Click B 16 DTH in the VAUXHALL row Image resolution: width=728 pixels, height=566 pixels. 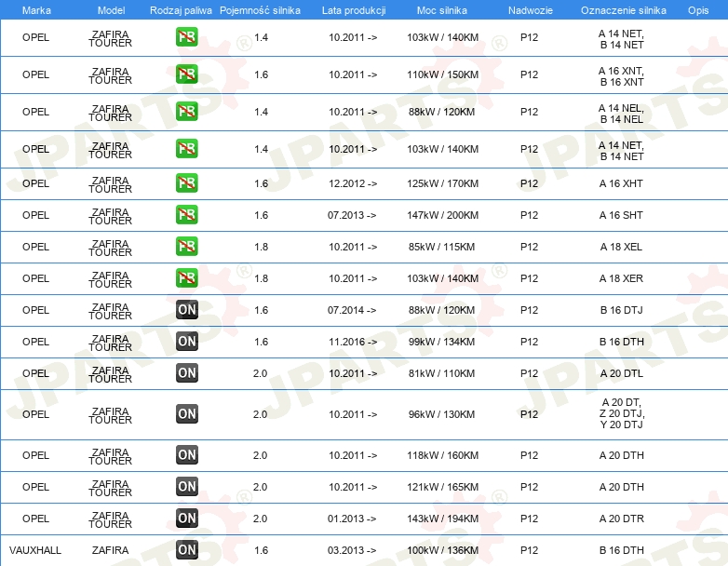coord(621,550)
